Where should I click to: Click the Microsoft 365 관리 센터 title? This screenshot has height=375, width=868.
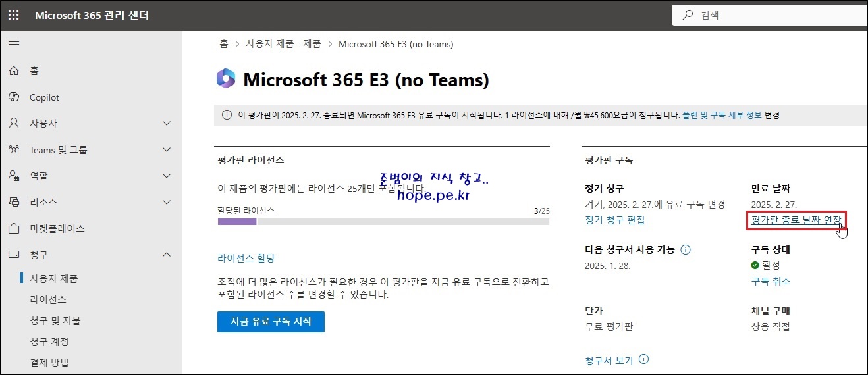tap(92, 15)
